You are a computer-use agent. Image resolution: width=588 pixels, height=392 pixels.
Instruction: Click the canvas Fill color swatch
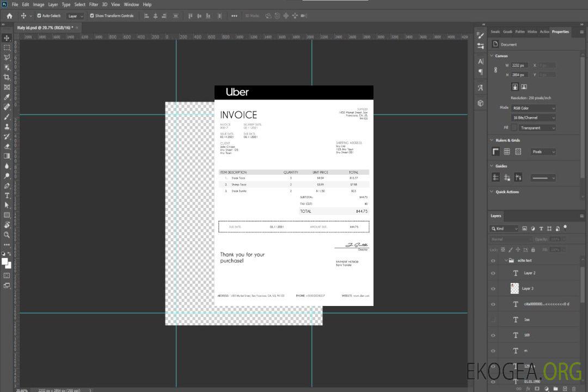coord(513,127)
